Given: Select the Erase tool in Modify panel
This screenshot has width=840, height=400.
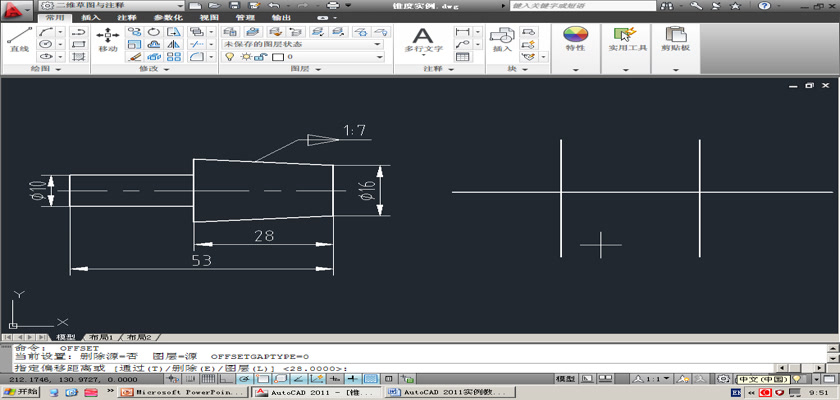Looking at the screenshot, I should pyautogui.click(x=134, y=56).
